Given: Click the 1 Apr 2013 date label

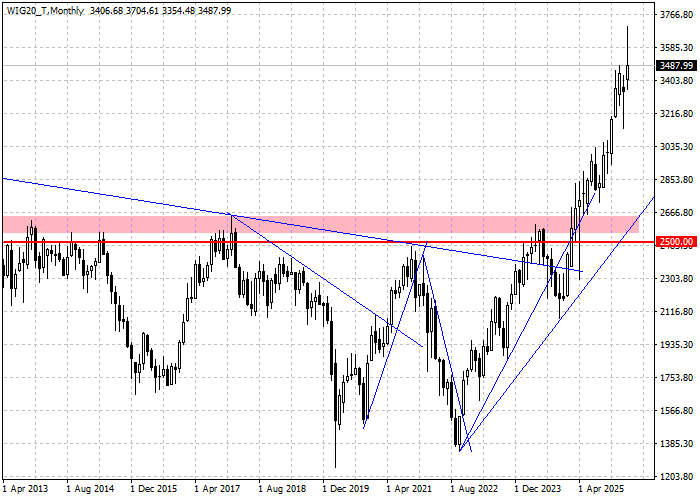Looking at the screenshot, I should (27, 489).
